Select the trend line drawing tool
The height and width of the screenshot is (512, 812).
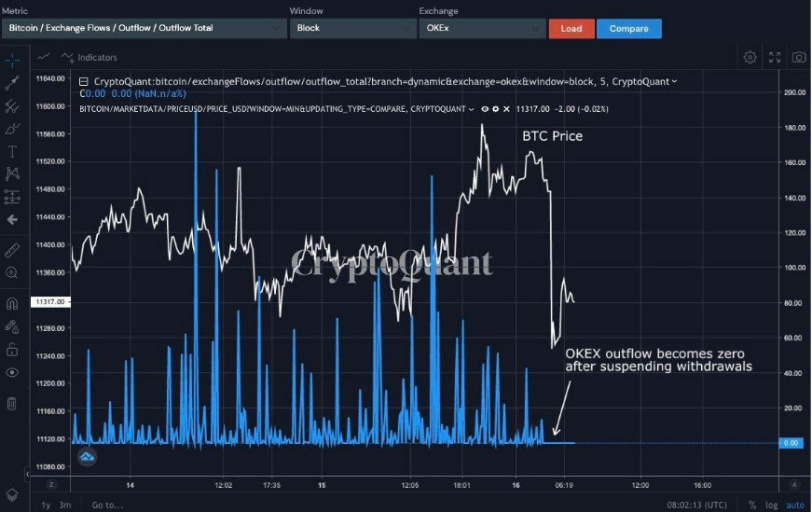pos(12,82)
